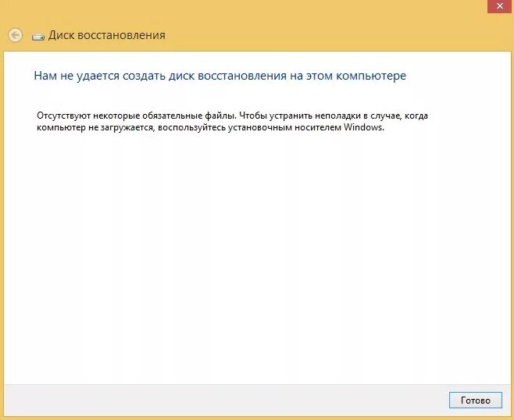This screenshot has width=514, height=420.
Task: Click the back arrow button
Action: click(x=15, y=35)
